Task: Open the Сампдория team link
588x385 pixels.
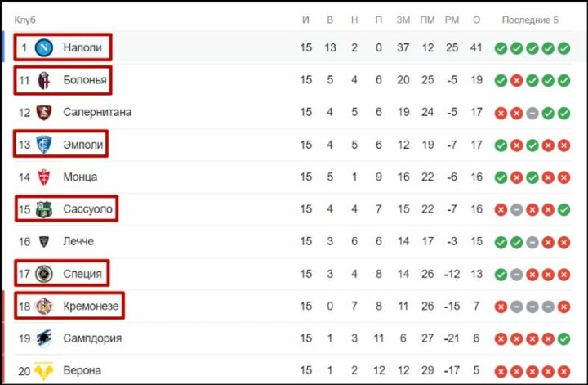Action: (x=92, y=338)
